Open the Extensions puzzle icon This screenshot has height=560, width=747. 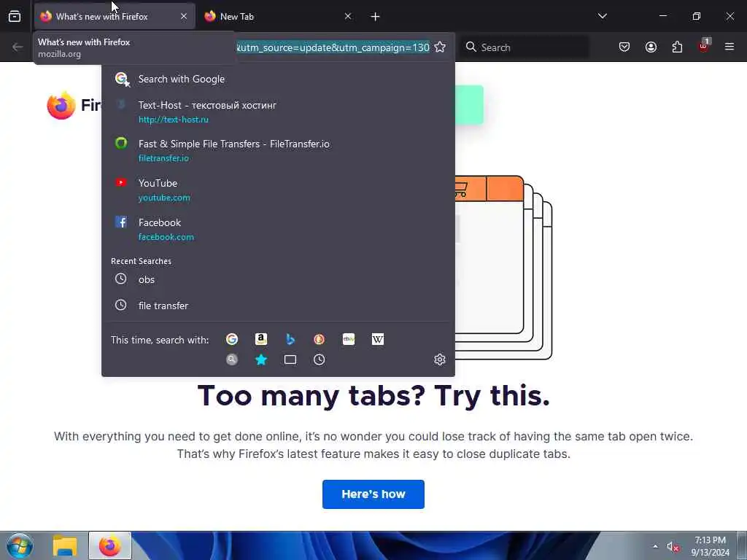tap(677, 47)
